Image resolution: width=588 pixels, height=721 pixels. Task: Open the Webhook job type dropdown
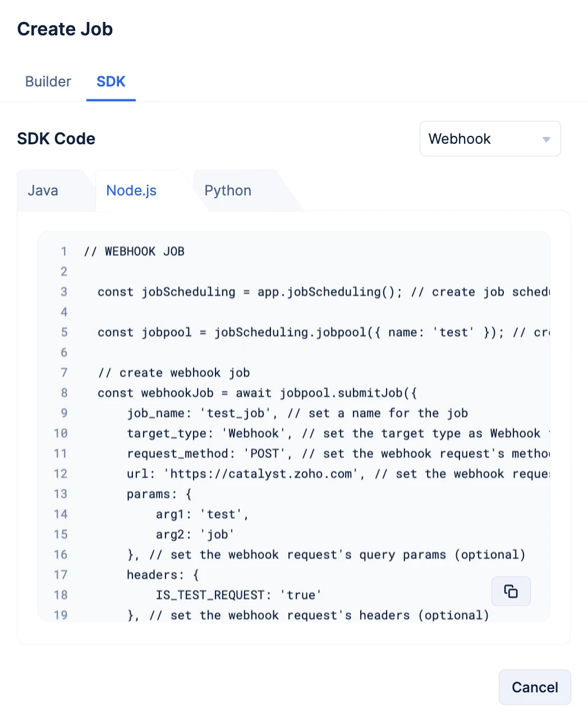coord(490,139)
